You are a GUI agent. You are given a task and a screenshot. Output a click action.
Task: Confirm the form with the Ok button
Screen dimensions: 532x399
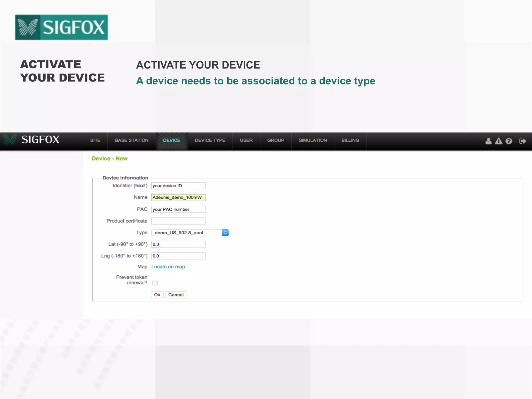(x=157, y=295)
